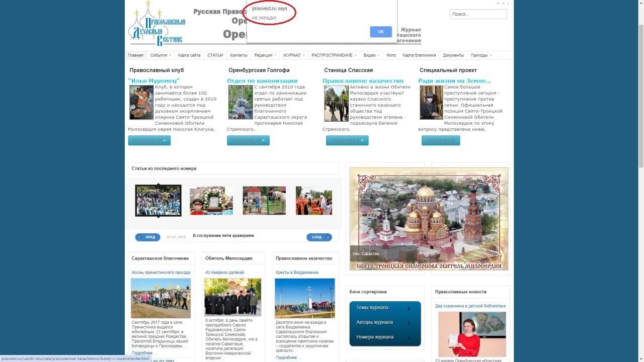Click the СЛЕД next slide button

click(x=319, y=237)
